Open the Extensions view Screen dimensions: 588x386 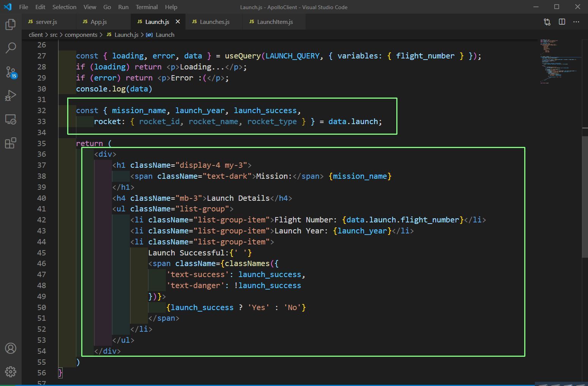(x=11, y=143)
